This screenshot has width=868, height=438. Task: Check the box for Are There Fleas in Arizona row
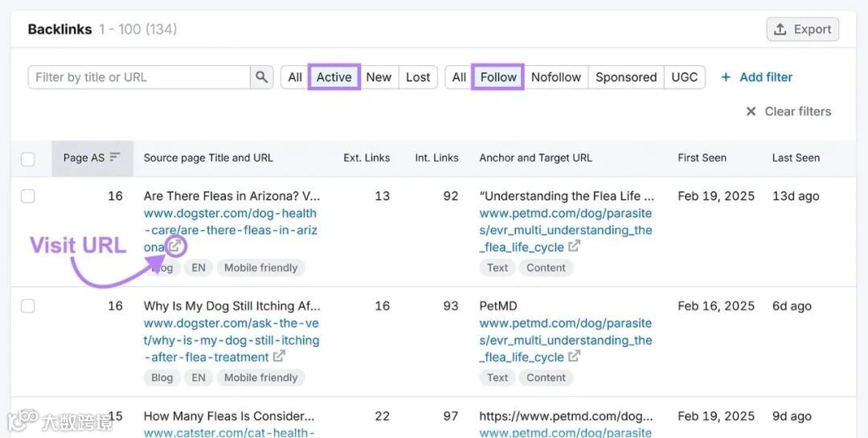point(27,196)
